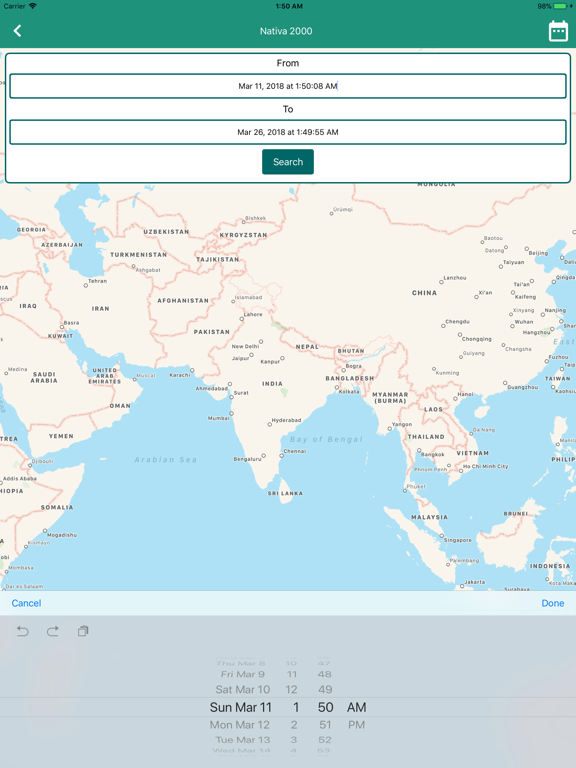This screenshot has width=576, height=768.
Task: Click AFGHANISTAN label on map
Action: click(183, 301)
